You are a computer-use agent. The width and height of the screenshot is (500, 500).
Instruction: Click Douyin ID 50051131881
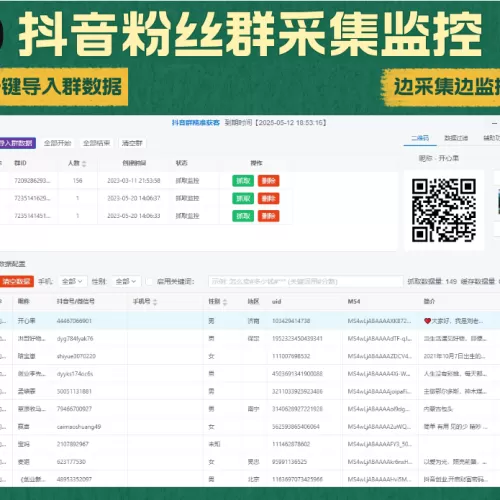pyautogui.click(x=74, y=391)
